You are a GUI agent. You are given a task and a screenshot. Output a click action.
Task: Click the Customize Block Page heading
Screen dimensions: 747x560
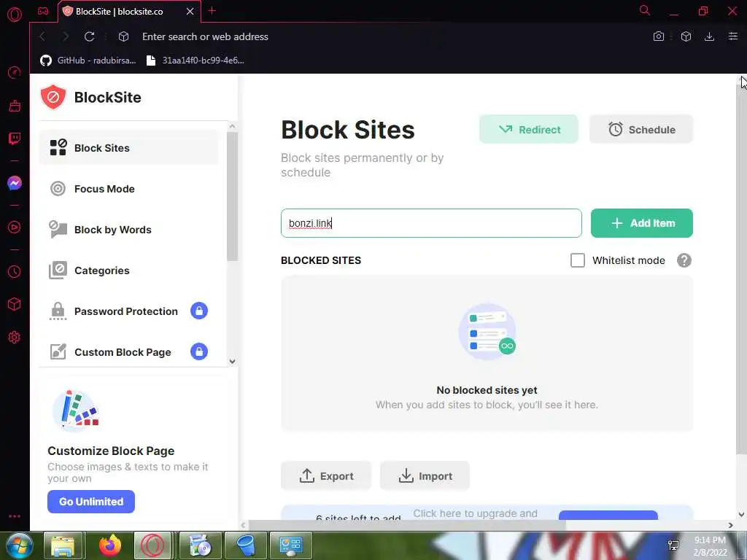pos(111,451)
